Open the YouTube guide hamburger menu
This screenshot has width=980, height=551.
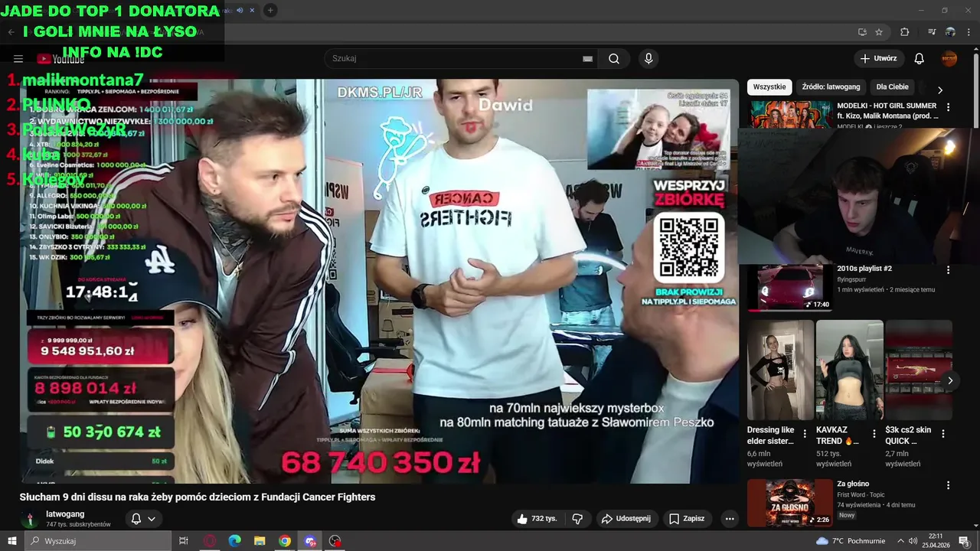pyautogui.click(x=18, y=59)
